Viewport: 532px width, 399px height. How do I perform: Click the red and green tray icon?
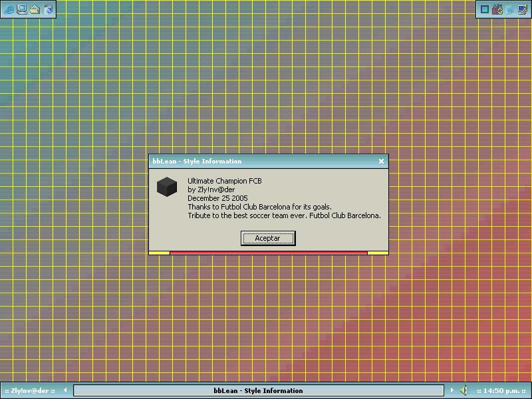[497, 9]
